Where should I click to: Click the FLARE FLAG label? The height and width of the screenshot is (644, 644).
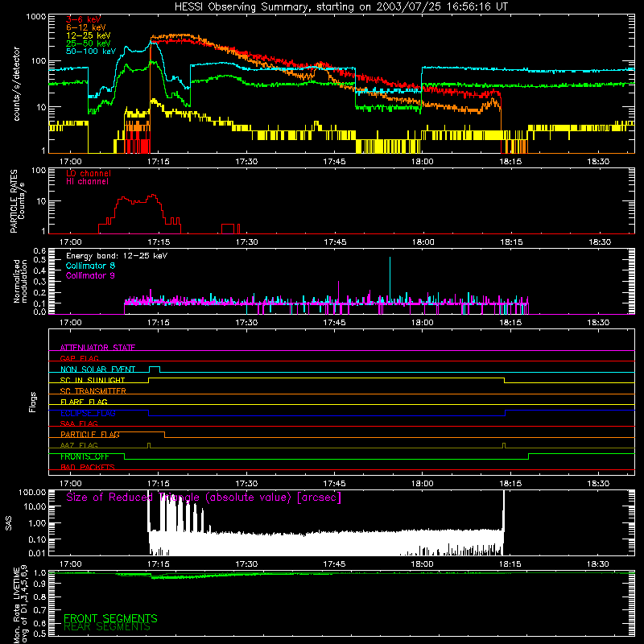pyautogui.click(x=84, y=402)
